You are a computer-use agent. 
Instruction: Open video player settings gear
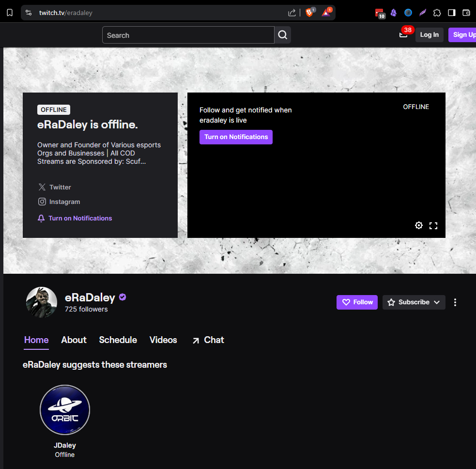[419, 225]
